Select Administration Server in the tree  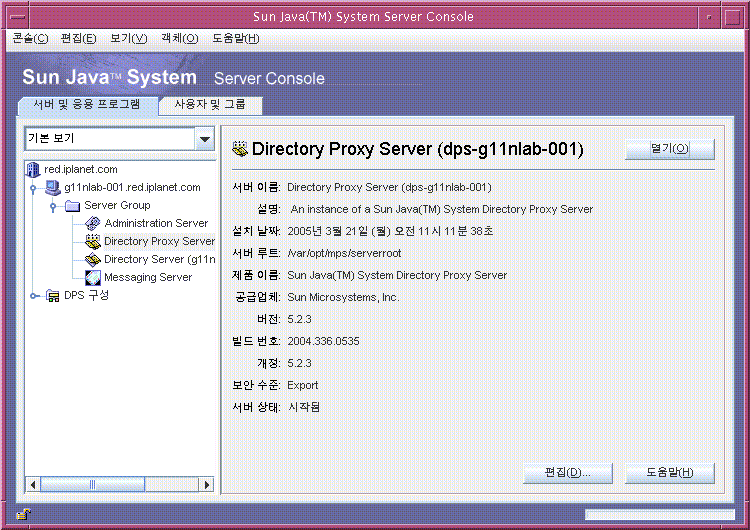coord(156,223)
